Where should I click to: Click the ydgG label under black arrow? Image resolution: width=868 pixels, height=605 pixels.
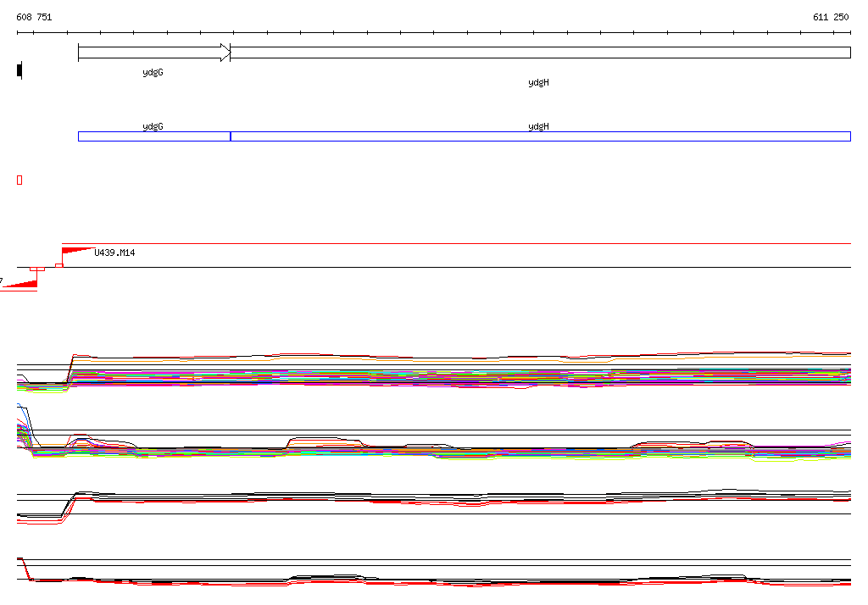(x=153, y=73)
